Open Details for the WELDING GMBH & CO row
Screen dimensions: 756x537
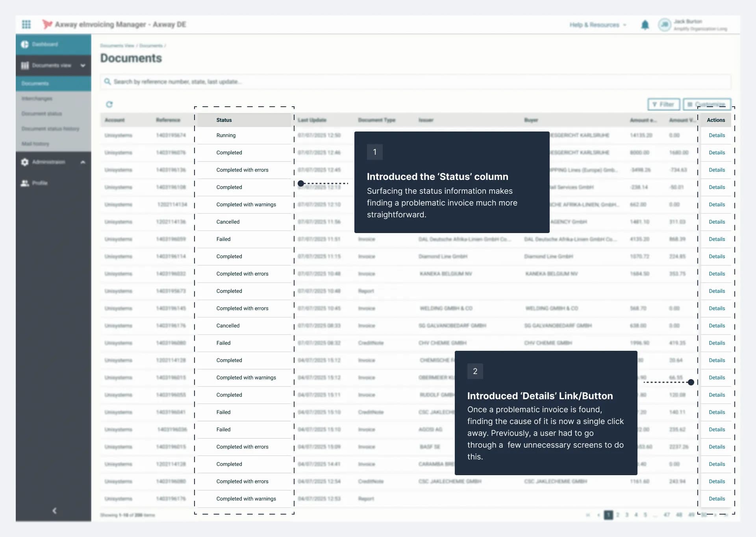(x=717, y=308)
